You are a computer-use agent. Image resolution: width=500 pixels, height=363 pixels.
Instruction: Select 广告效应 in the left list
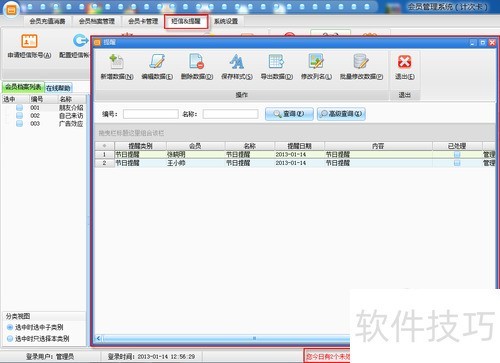(x=71, y=124)
